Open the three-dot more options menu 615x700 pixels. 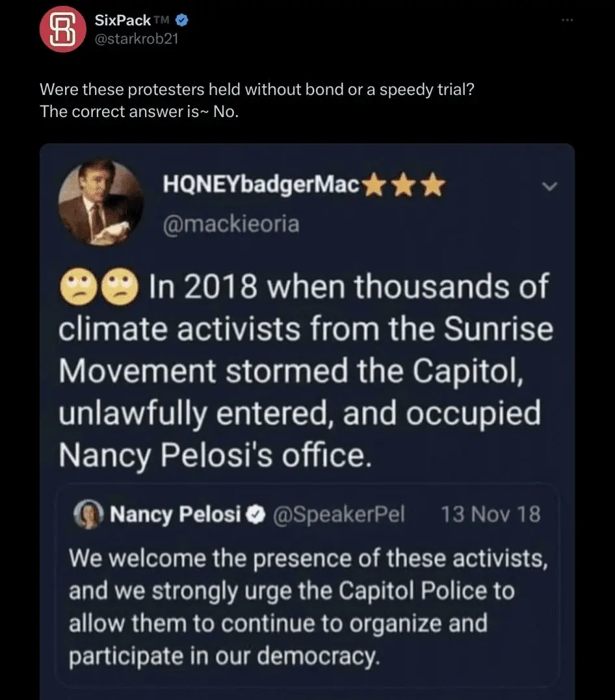click(x=568, y=20)
